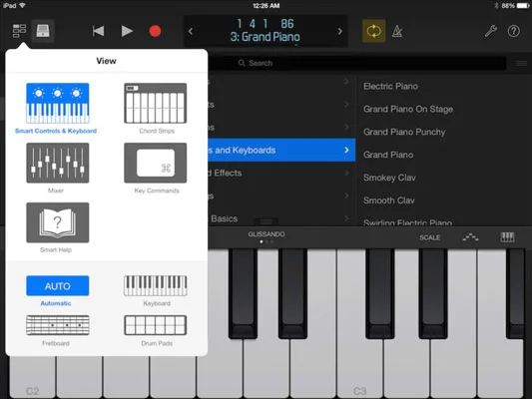Start recording with the red record button
Image resolution: width=532 pixels, height=399 pixels.
tap(155, 31)
